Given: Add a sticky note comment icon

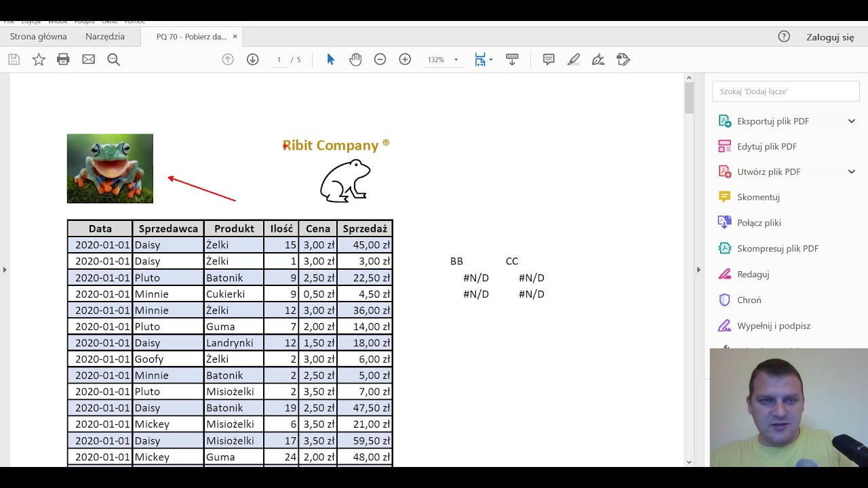Looking at the screenshot, I should click(549, 60).
